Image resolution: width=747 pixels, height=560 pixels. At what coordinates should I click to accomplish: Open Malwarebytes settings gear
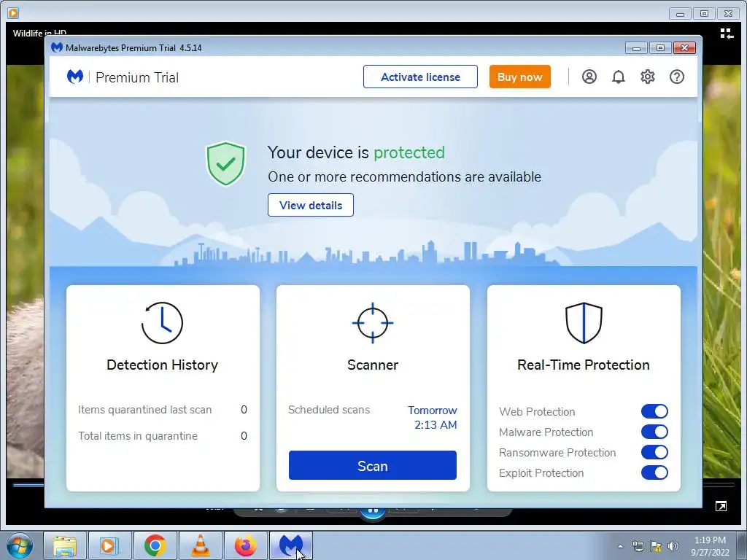click(648, 77)
